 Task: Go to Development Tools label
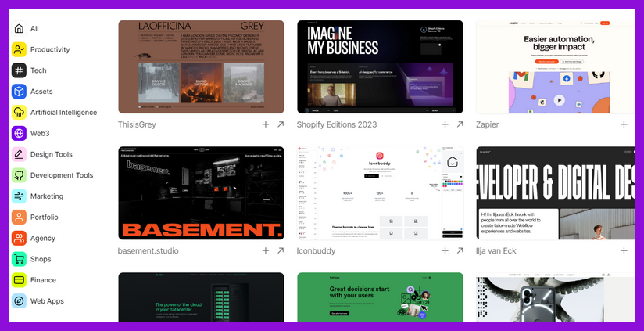[62, 175]
